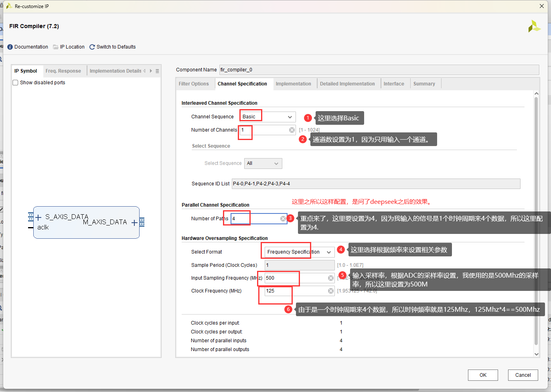Switch to the Filter Options tab
This screenshot has height=392, width=551.
coord(194,84)
